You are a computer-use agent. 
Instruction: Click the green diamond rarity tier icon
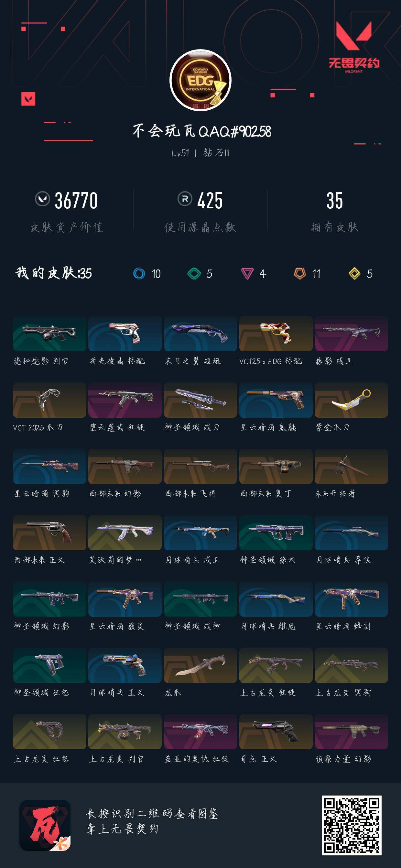[194, 273]
